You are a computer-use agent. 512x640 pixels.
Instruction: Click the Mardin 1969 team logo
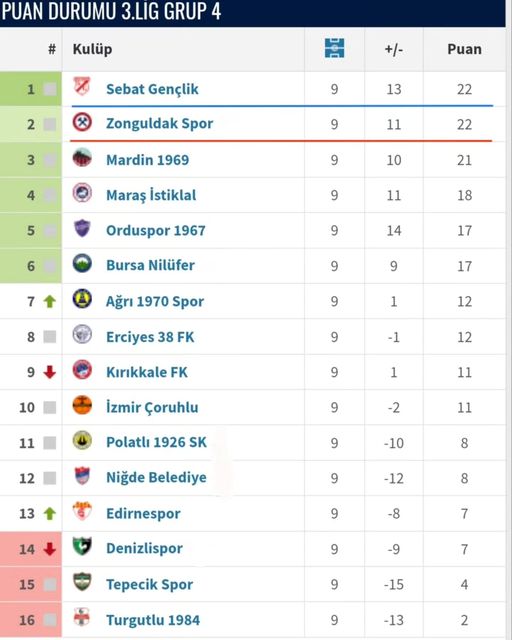[82, 158]
